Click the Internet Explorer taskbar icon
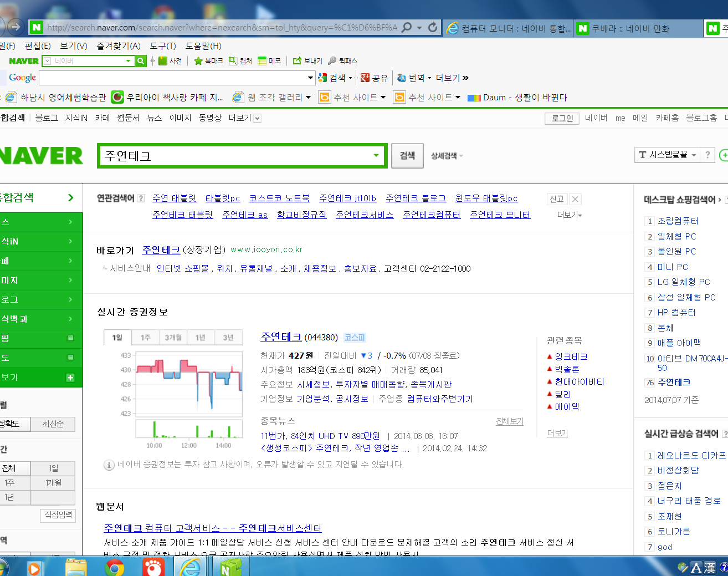728x576 pixels. (190, 568)
